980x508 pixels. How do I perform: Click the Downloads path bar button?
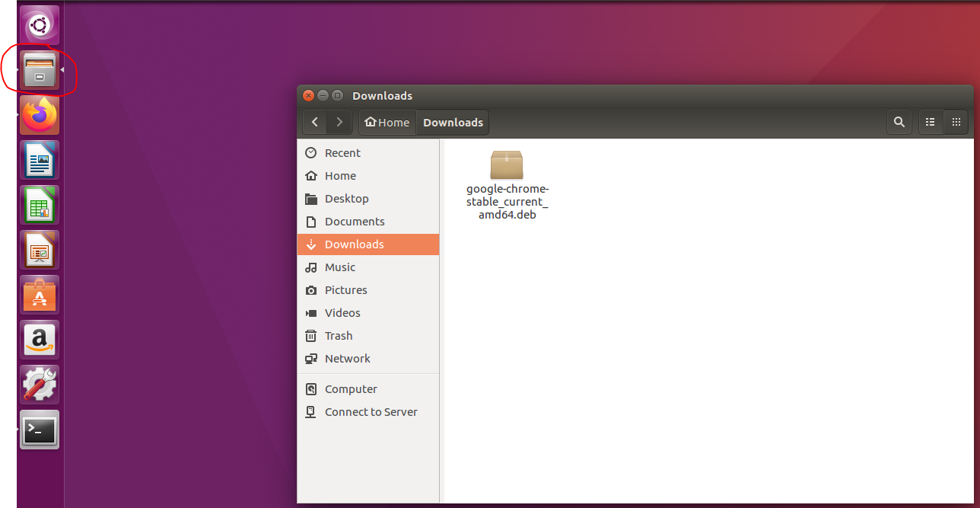click(453, 122)
